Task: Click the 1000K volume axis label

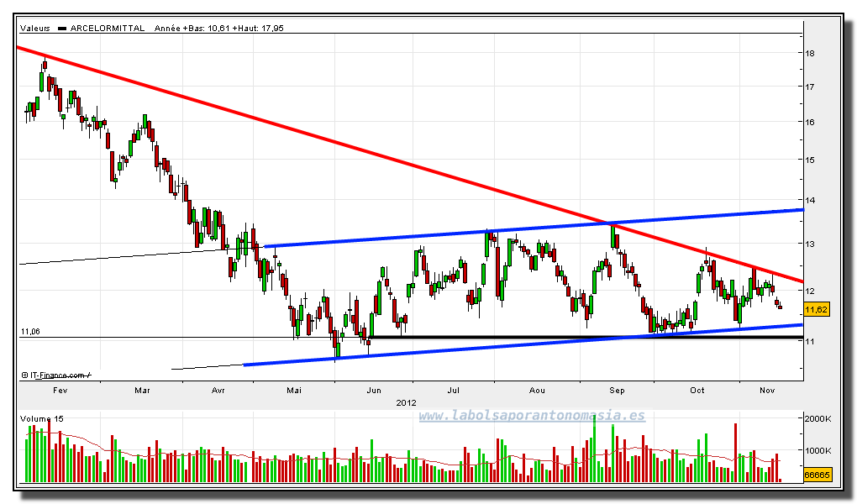Action: pyautogui.click(x=818, y=450)
